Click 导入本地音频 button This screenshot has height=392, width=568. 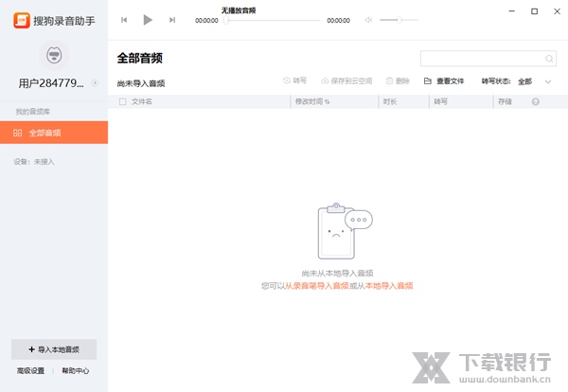[54, 349]
